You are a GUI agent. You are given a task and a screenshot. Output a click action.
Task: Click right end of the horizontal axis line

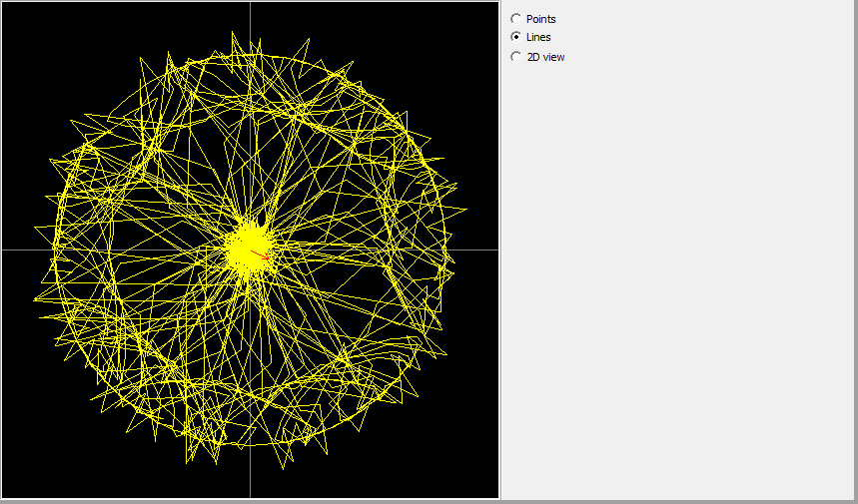click(493, 250)
